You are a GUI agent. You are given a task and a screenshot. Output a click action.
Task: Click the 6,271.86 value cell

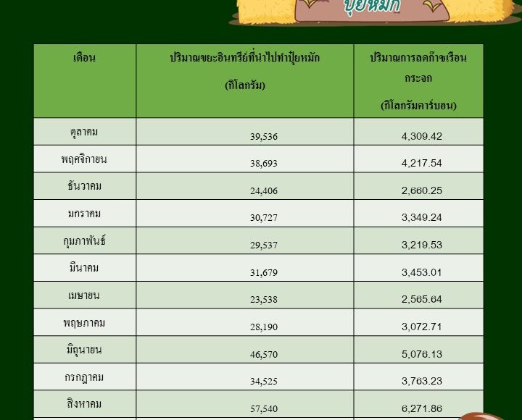(418, 404)
